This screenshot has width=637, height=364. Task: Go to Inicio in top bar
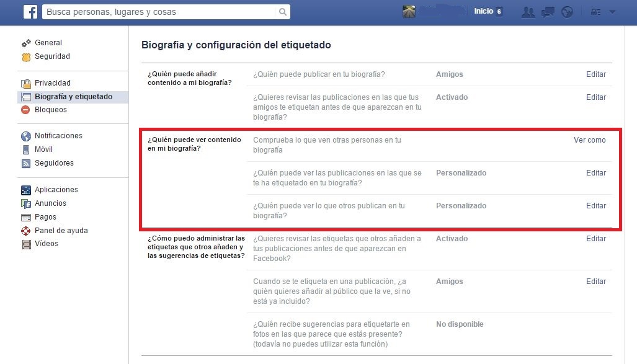pos(483,11)
